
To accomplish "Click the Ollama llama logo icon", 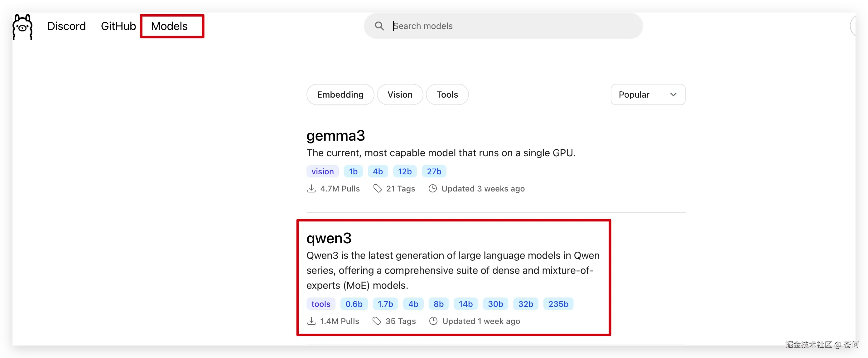I will (22, 27).
